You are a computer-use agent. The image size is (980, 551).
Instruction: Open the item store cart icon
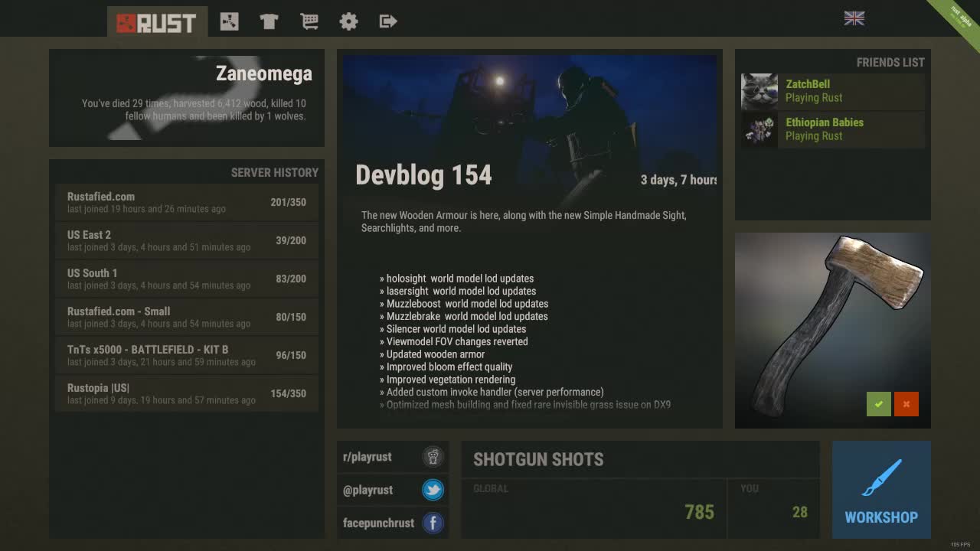point(309,21)
